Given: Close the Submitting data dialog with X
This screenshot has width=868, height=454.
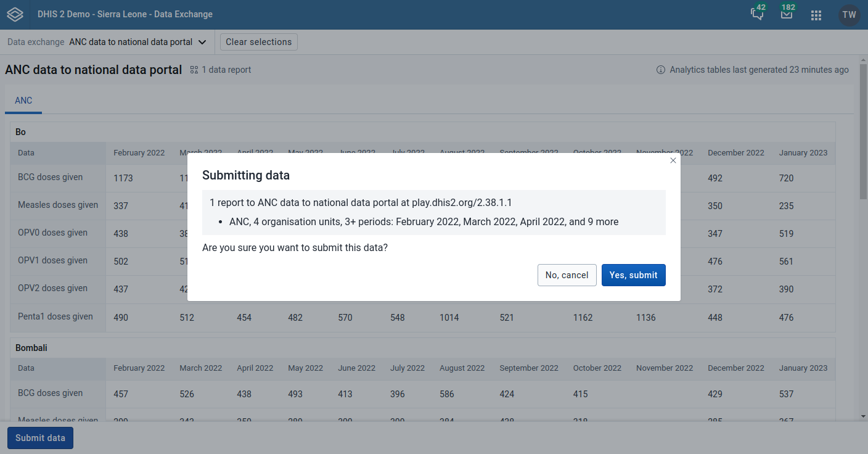Looking at the screenshot, I should coord(673,160).
